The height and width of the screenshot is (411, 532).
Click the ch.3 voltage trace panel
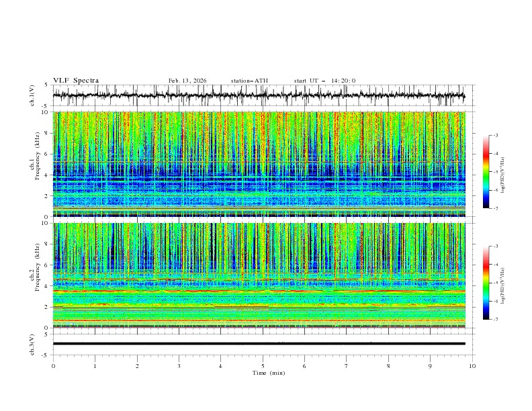[262, 343]
